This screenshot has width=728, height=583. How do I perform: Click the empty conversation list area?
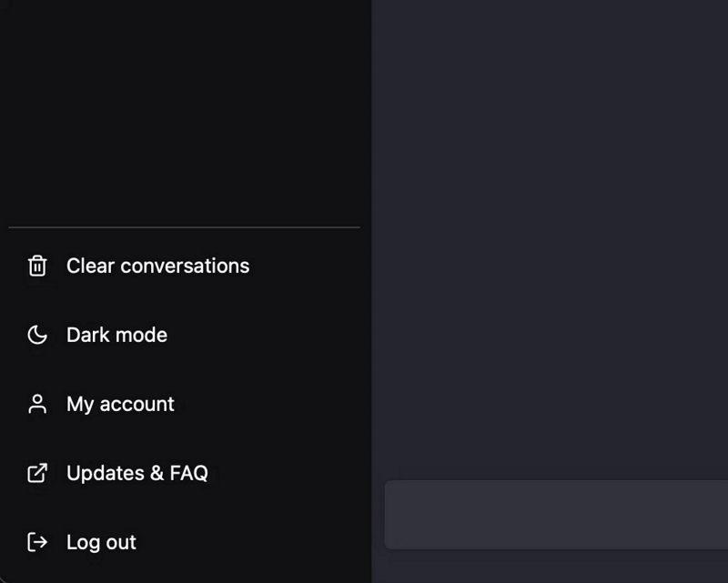pos(185,111)
